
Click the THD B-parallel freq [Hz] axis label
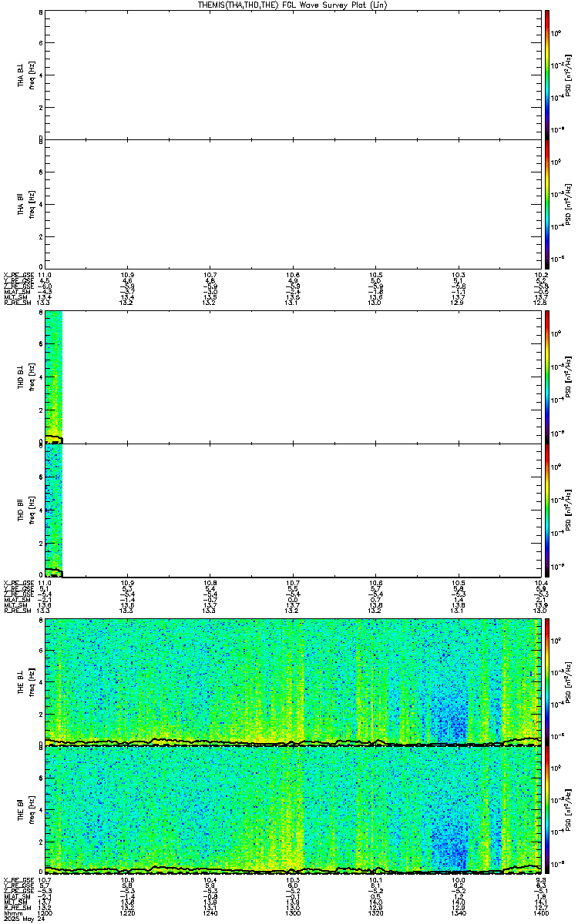(x=31, y=510)
